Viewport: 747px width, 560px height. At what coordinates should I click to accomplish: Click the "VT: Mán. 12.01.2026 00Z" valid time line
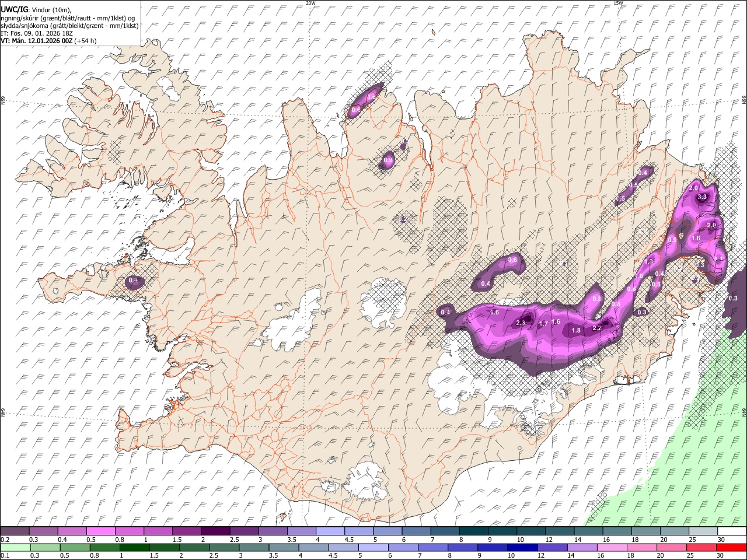[x=37, y=41]
